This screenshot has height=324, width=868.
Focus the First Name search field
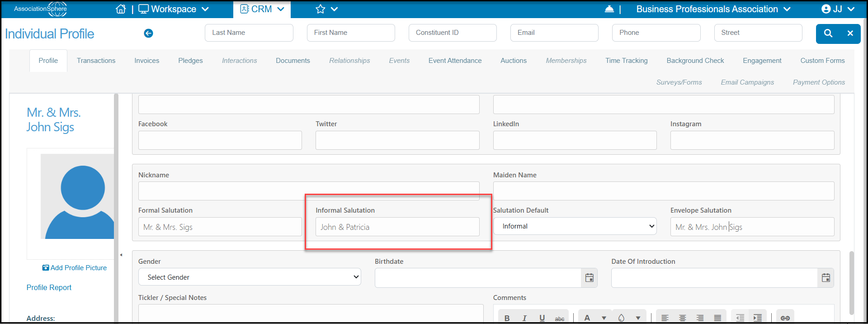click(351, 33)
